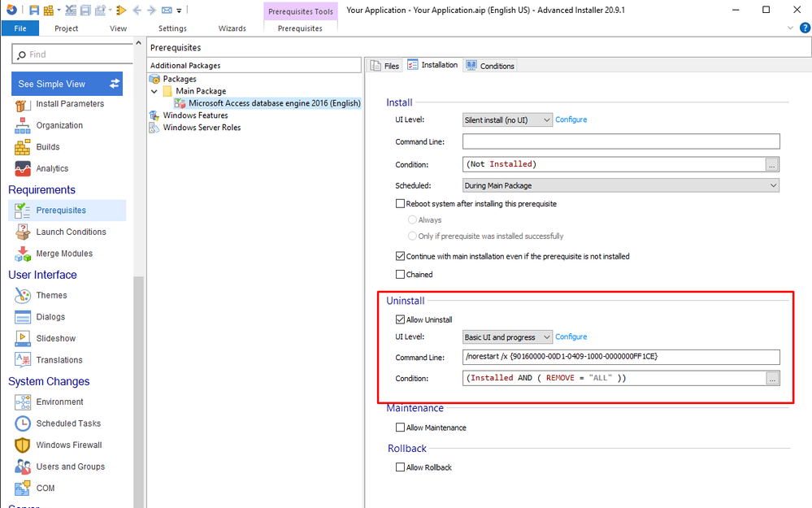This screenshot has width=812, height=508.
Task: Collapse the Main Package tree node
Action: click(x=154, y=91)
